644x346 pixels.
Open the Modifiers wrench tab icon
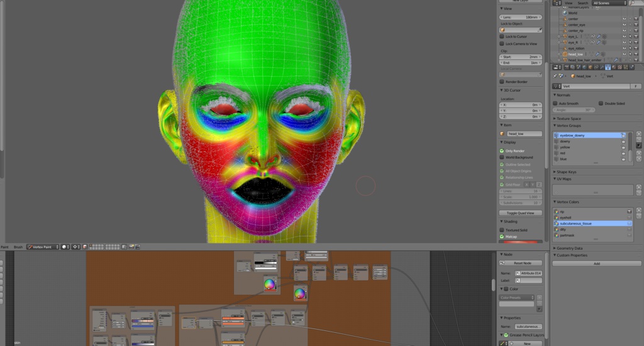(602, 67)
